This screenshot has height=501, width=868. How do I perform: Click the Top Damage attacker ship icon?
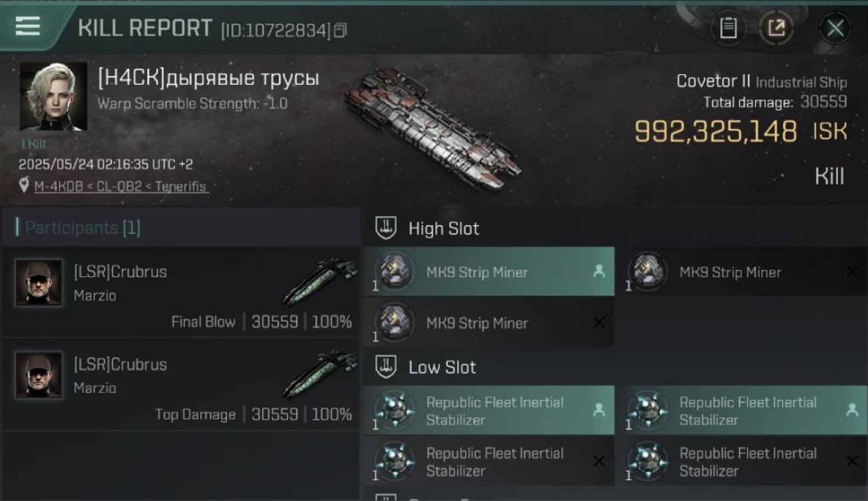point(320,375)
